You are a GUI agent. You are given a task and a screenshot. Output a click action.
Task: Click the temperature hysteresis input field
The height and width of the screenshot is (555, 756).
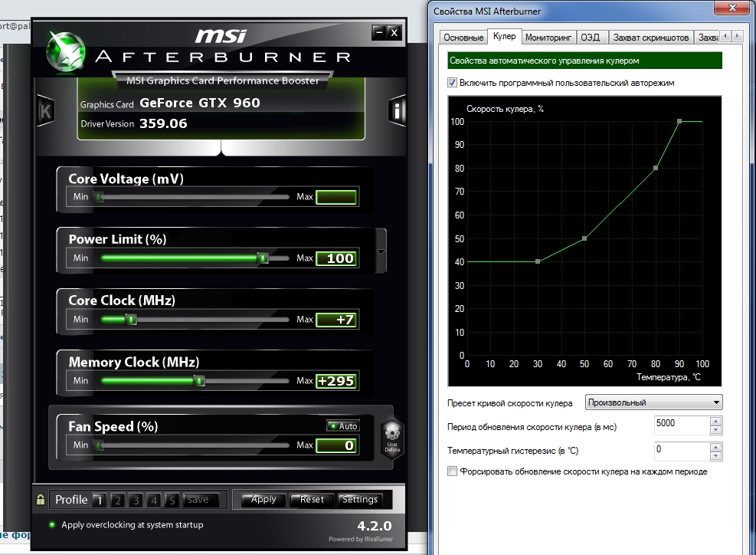point(682,452)
